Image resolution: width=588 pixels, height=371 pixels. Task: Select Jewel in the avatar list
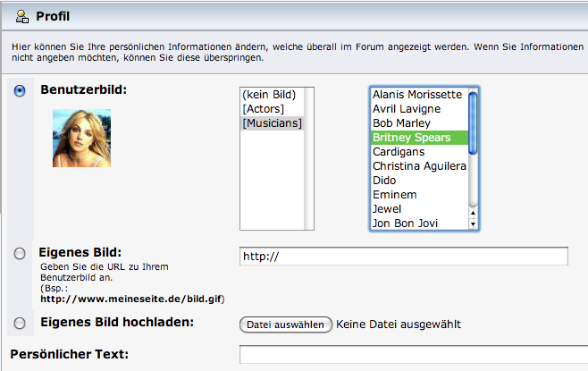click(419, 209)
